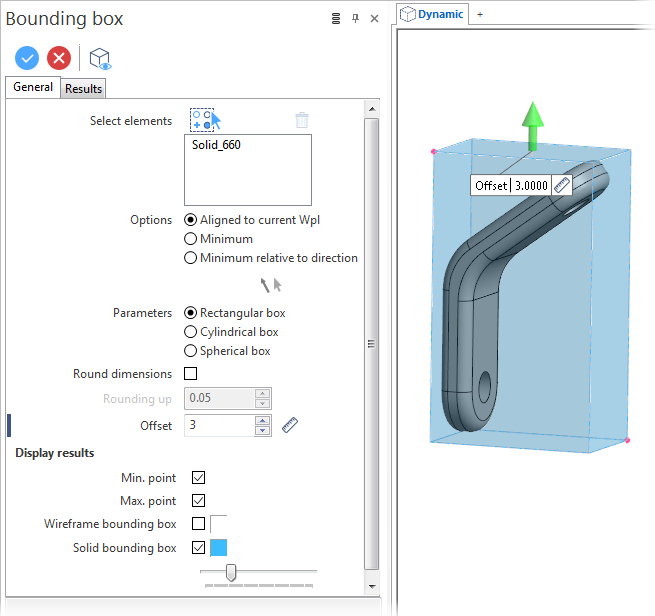The image size is (655, 616).
Task: Click Offset 3.0000 value in viewport
Action: [531, 185]
